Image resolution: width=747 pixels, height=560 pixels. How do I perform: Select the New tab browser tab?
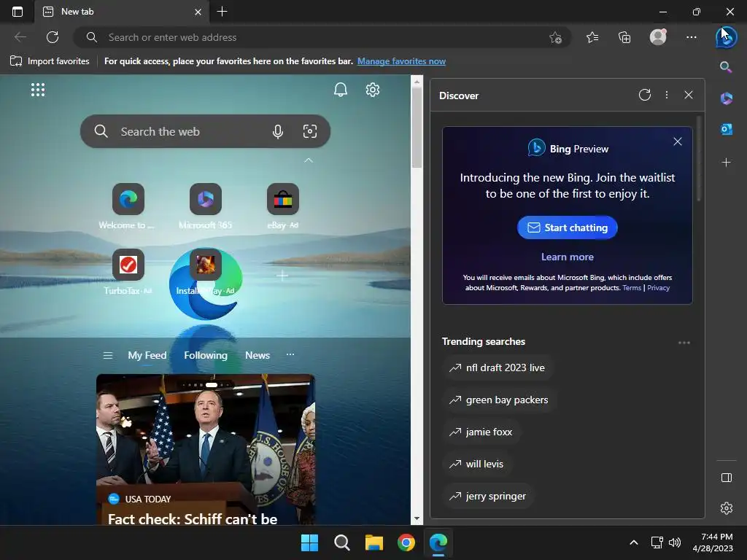[122, 12]
